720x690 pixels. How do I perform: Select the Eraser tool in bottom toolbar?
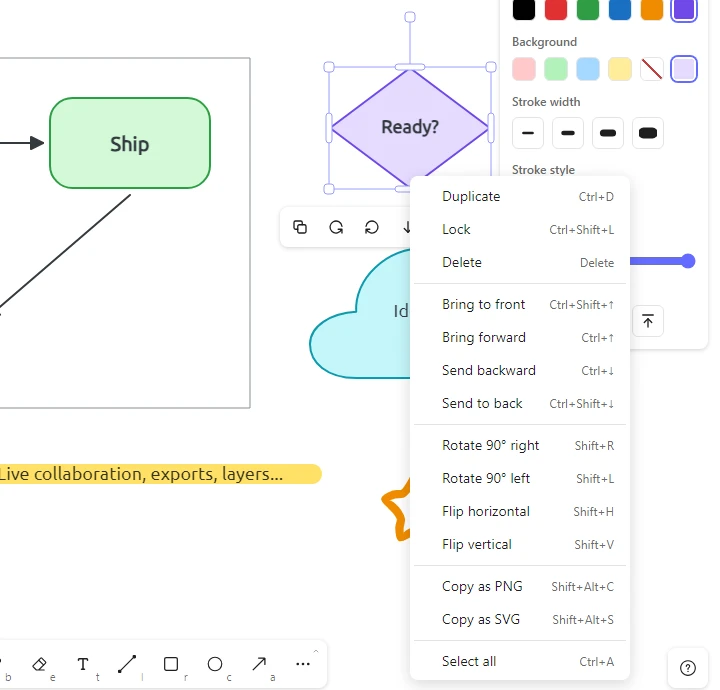39,664
